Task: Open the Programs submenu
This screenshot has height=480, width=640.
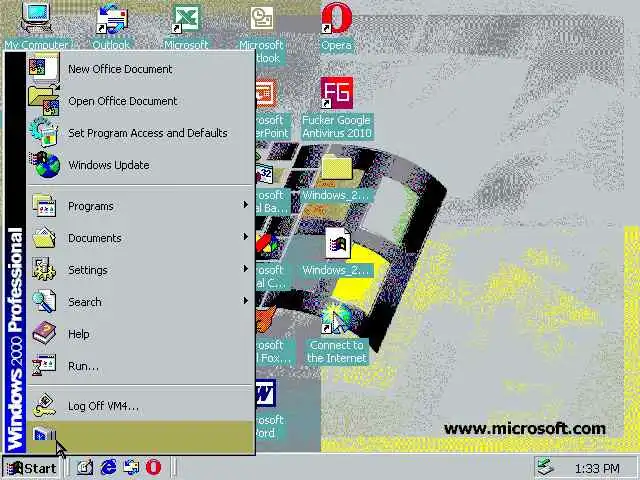Action: [x=141, y=206]
